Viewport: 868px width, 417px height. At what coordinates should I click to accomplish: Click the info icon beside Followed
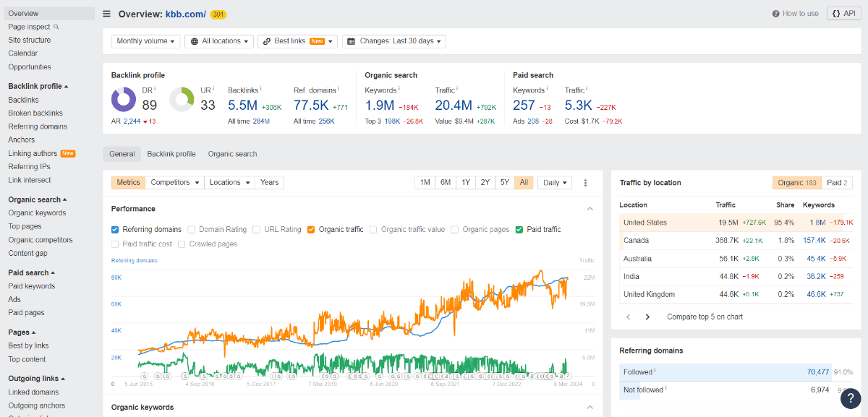pos(655,371)
